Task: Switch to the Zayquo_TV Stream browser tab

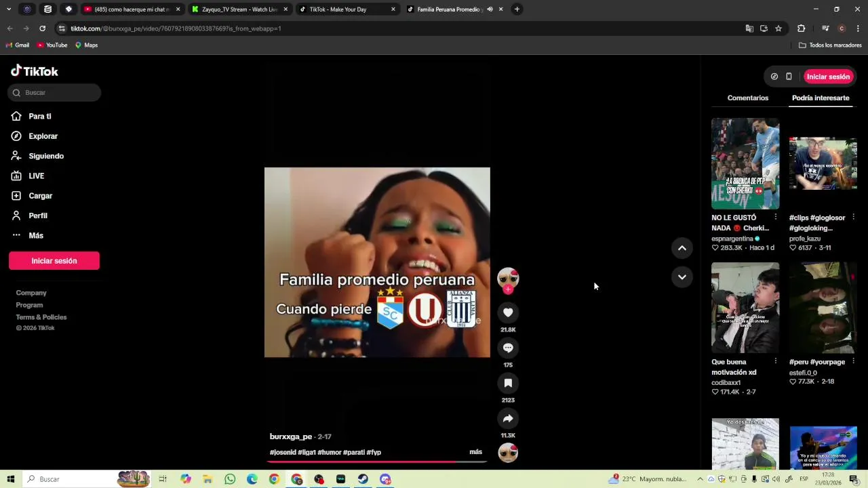Action: point(239,9)
